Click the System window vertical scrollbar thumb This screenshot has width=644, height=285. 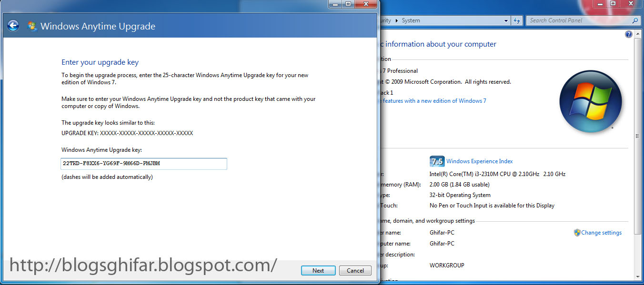tap(638, 136)
